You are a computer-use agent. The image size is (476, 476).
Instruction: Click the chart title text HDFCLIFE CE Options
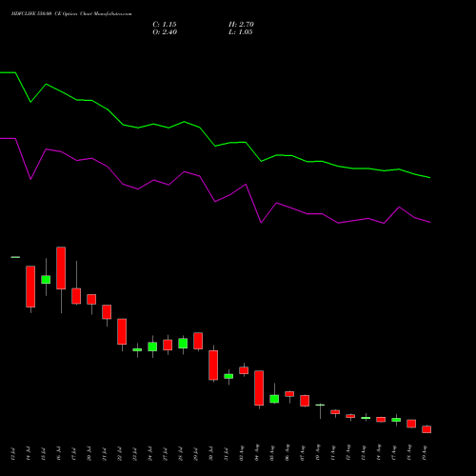(x=71, y=14)
